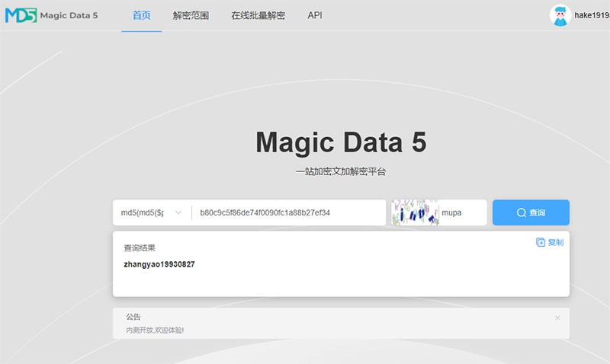Click the Magic Data 5 brand name in header
The height and width of the screenshot is (364, 610).
pyautogui.click(x=70, y=15)
